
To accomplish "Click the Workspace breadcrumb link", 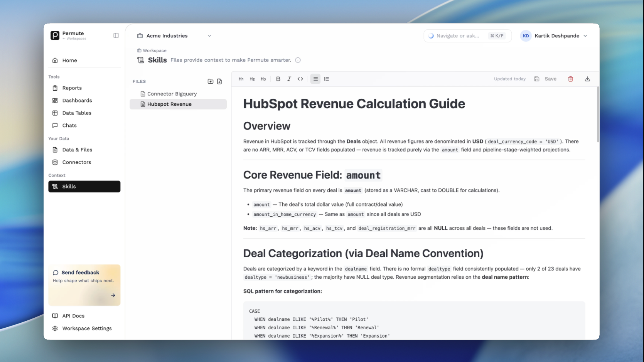I will click(x=152, y=51).
